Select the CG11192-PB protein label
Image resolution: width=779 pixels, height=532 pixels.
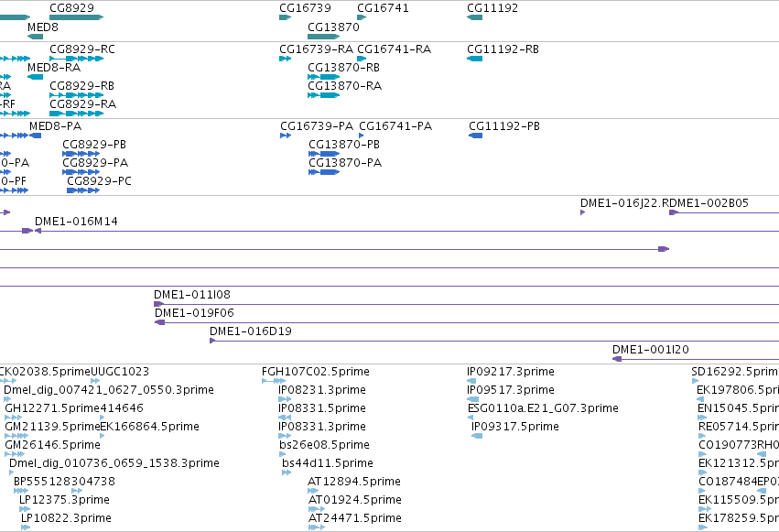pos(504,126)
